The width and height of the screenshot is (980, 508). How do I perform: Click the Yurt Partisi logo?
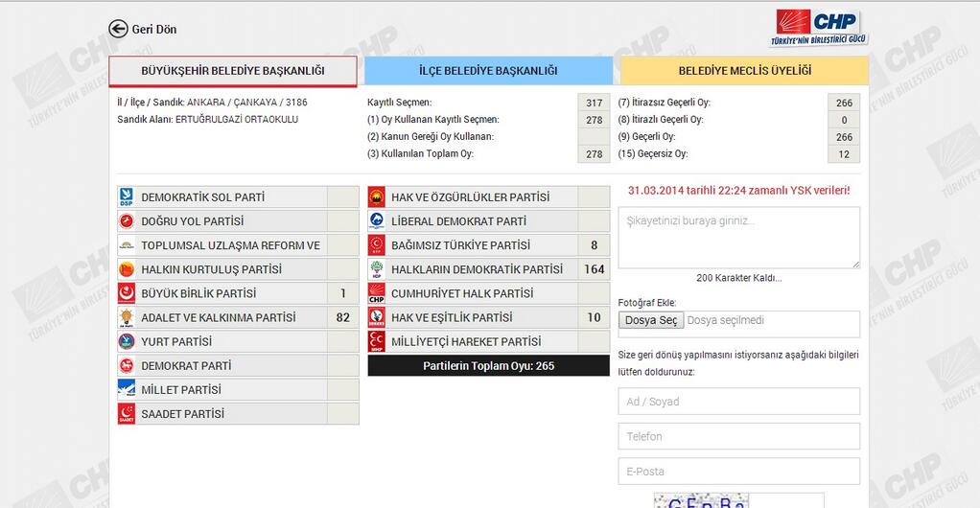pos(127,341)
